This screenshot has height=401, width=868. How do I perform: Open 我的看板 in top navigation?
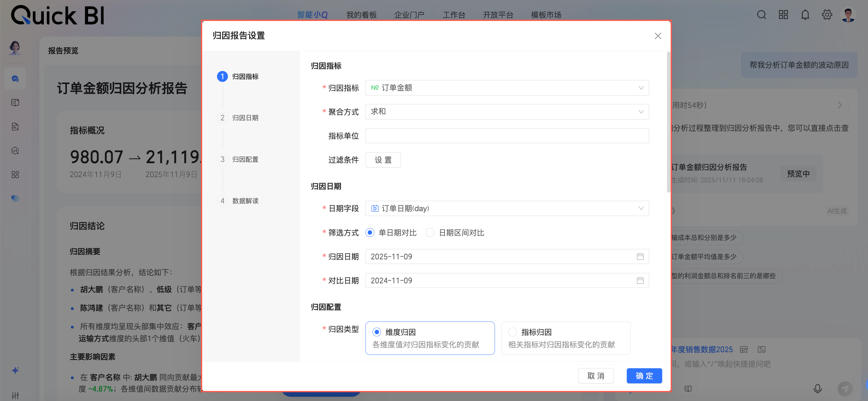[361, 15]
